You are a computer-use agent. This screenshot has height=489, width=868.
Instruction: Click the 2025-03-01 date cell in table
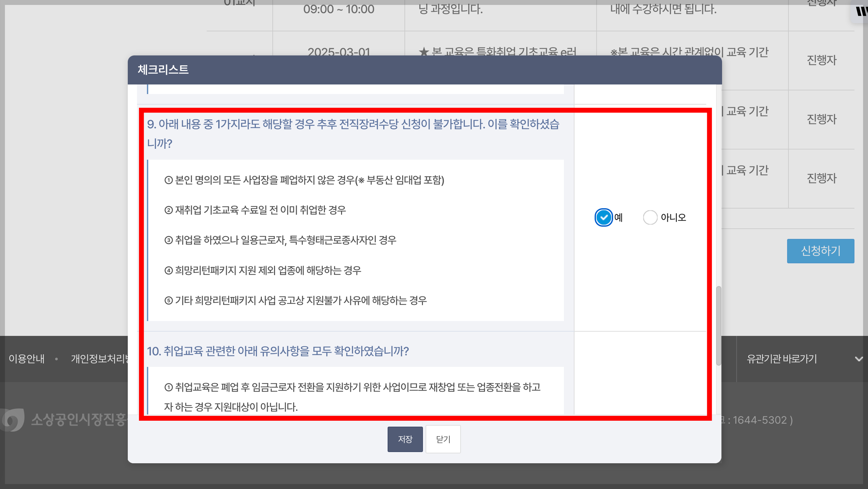(x=338, y=51)
